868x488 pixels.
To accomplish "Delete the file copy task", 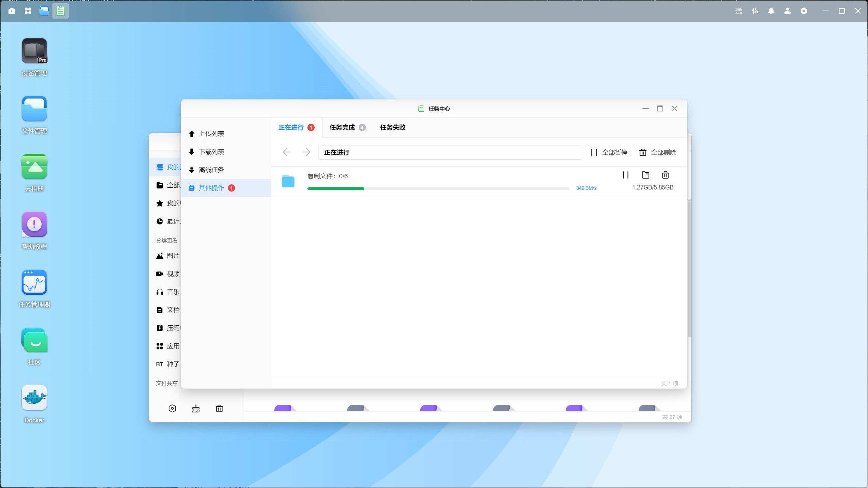I will tap(665, 175).
